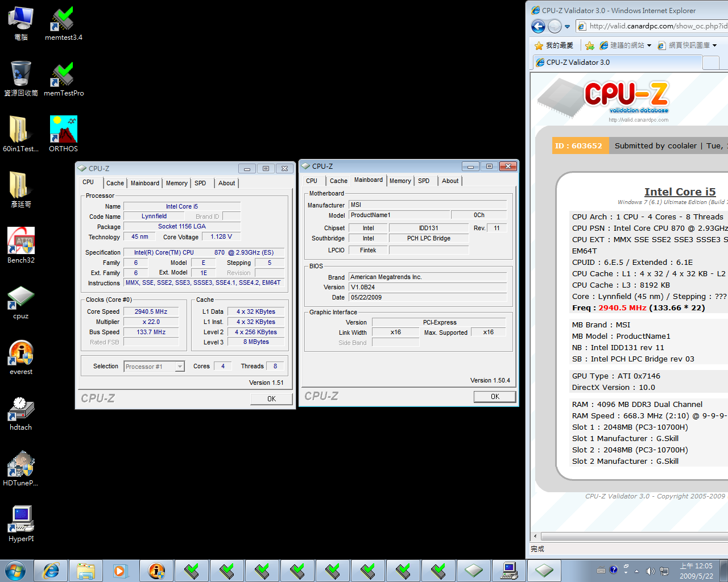Launch the memTestPro desktop shortcut

[64, 80]
